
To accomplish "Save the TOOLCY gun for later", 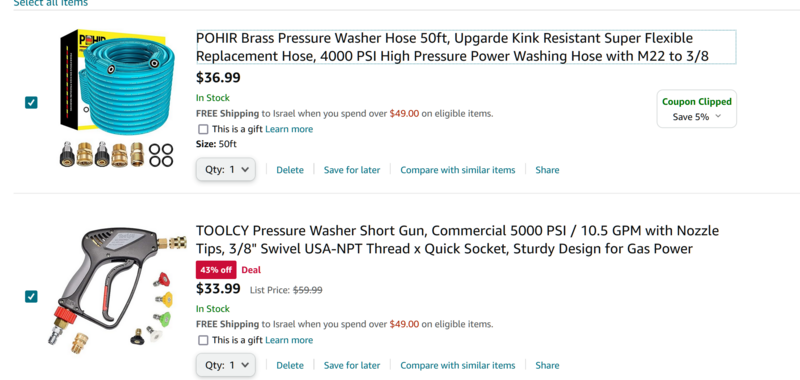I will pos(352,365).
